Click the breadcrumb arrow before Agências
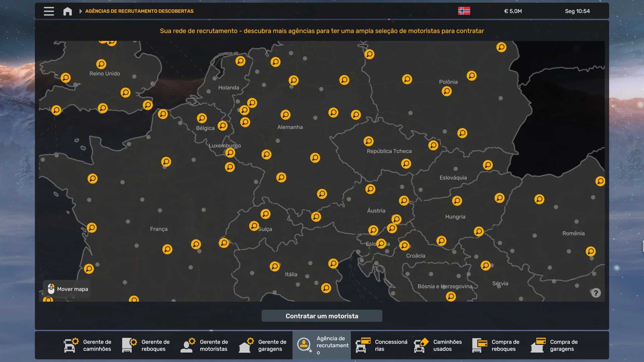644x362 pixels. (80, 11)
